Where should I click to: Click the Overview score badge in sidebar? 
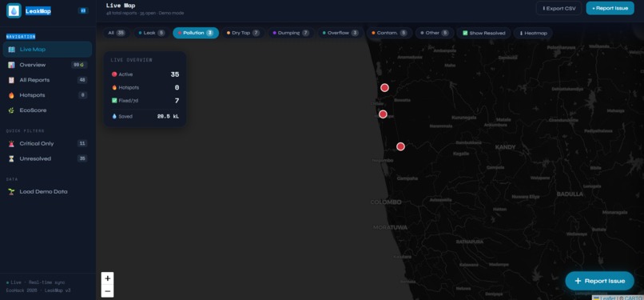(79, 65)
